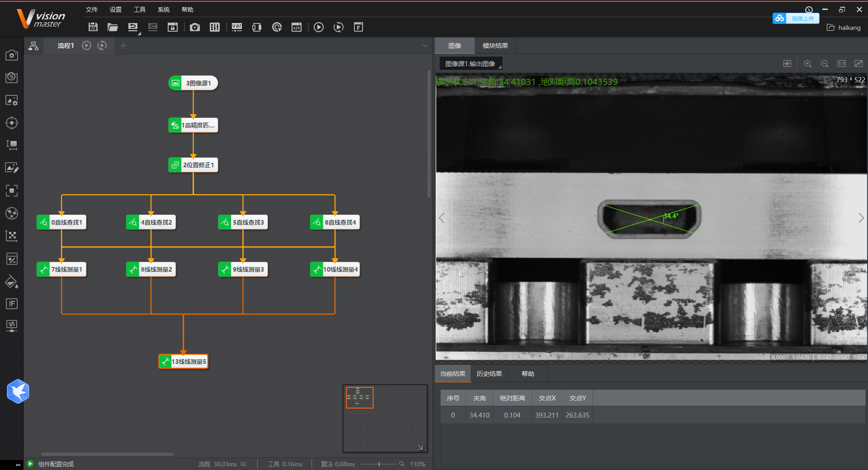
Task: Start continuous run with the loop-play icon
Action: coord(339,27)
